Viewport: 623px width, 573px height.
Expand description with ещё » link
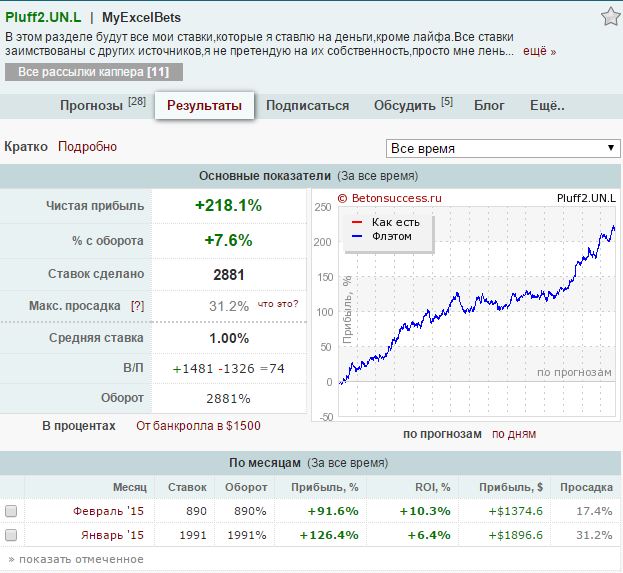539,51
